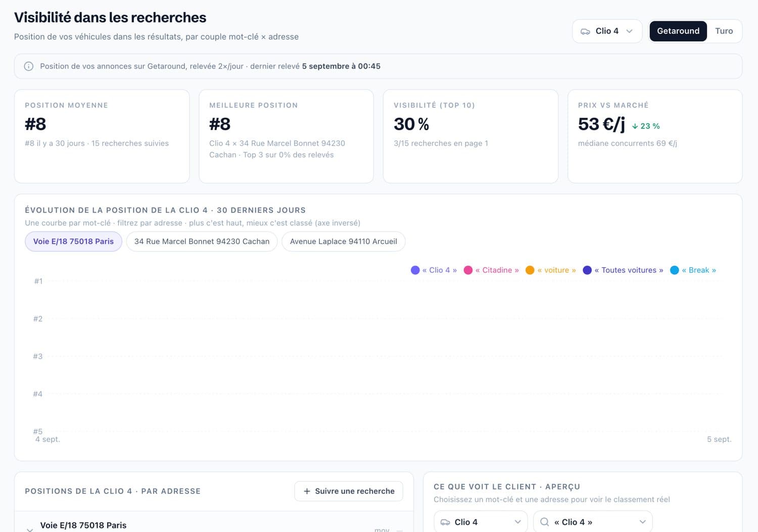The width and height of the screenshot is (758, 532).
Task: Click the 30 % visibility value
Action: point(411,124)
